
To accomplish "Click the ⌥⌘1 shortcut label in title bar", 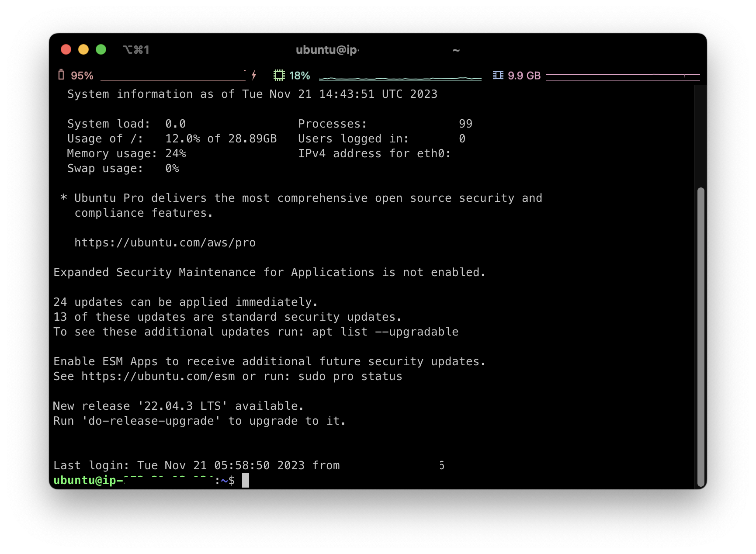I will tap(136, 50).
